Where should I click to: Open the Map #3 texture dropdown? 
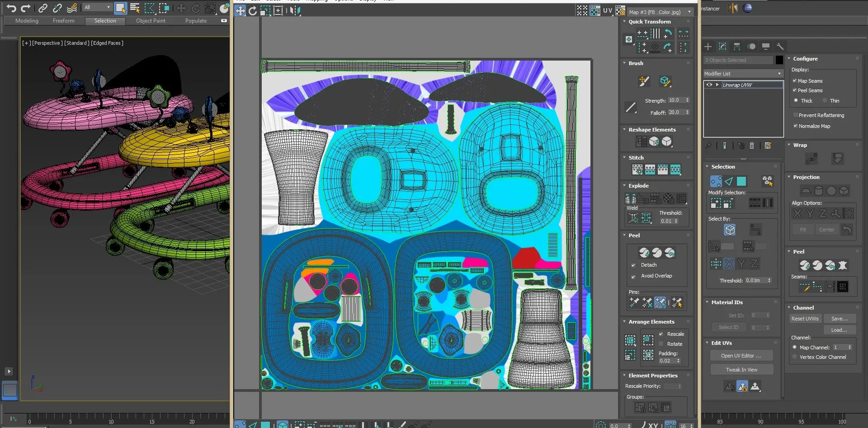pos(660,12)
